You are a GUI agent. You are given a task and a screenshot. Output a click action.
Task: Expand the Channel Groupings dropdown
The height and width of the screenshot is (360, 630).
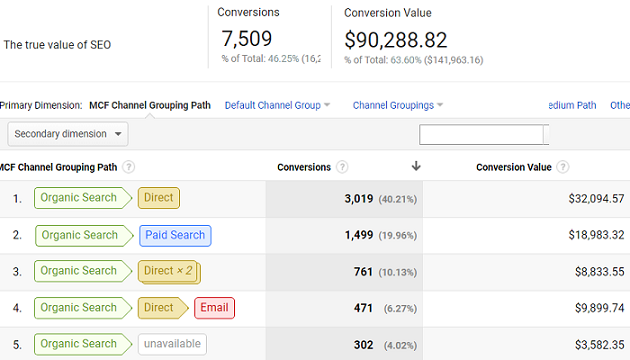pos(398,105)
